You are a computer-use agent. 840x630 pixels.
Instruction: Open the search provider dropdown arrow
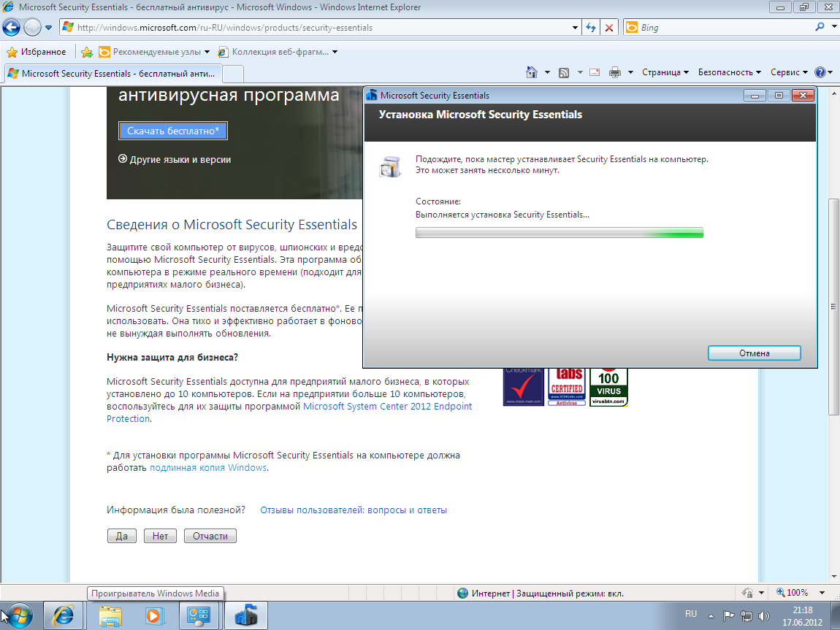[x=834, y=26]
